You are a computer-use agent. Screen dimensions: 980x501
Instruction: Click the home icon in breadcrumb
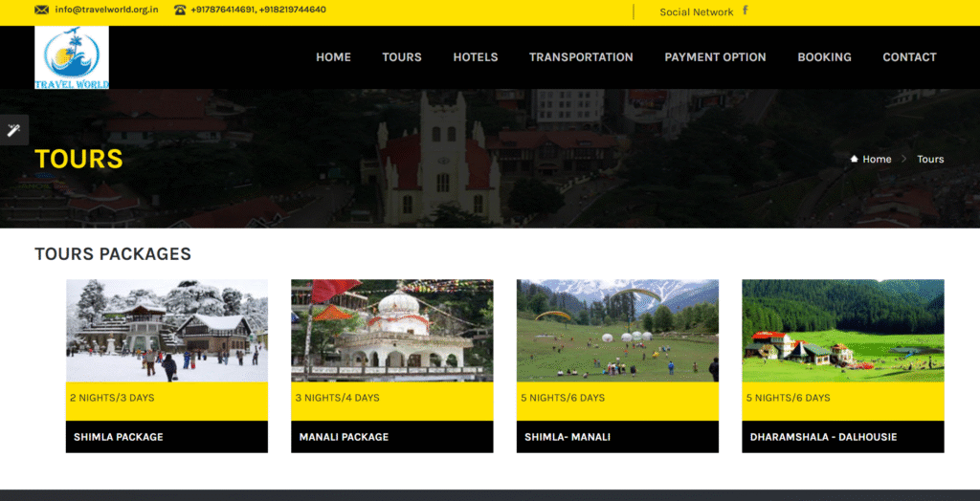854,160
